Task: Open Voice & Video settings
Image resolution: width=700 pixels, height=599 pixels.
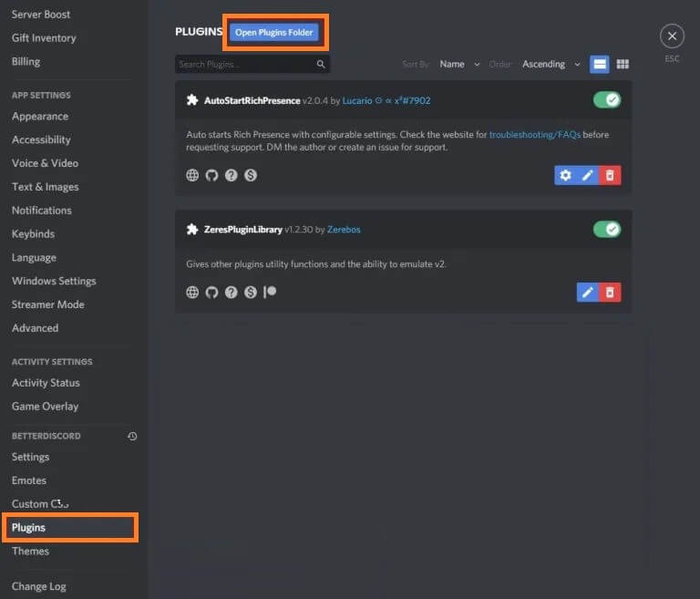Action: 45,163
